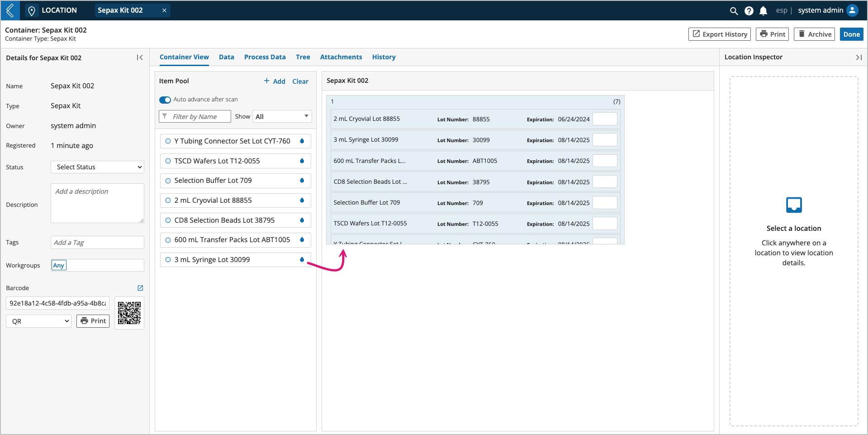The width and height of the screenshot is (868, 435).
Task: Click the Filter by Name field
Action: tap(195, 116)
